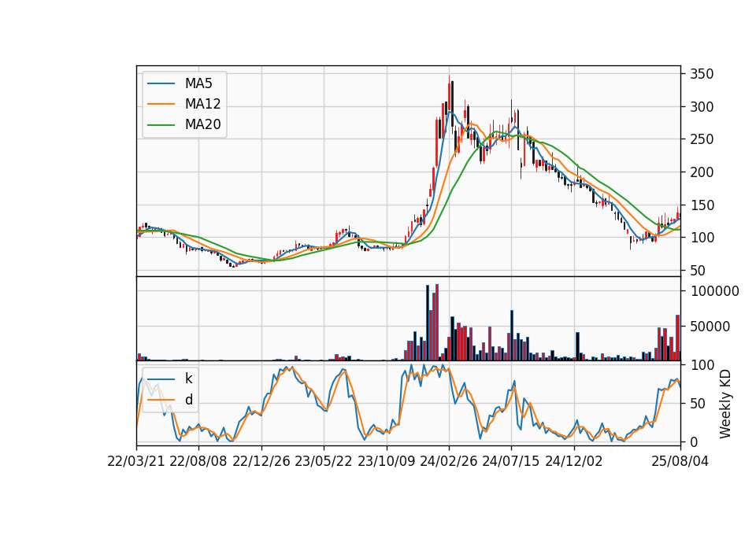The height and width of the screenshot is (543, 756).
Task: Click the d legend label
Action: pyautogui.click(x=189, y=400)
